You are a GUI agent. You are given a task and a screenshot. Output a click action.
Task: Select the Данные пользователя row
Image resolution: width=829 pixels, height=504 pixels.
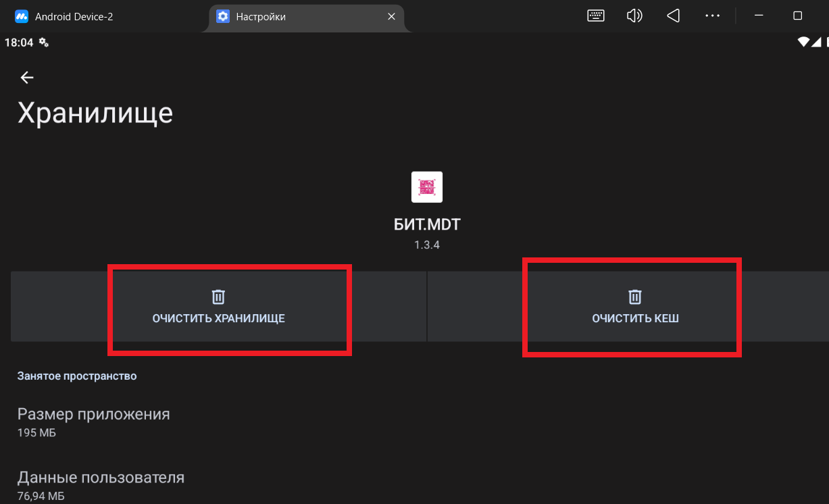pyautogui.click(x=101, y=486)
